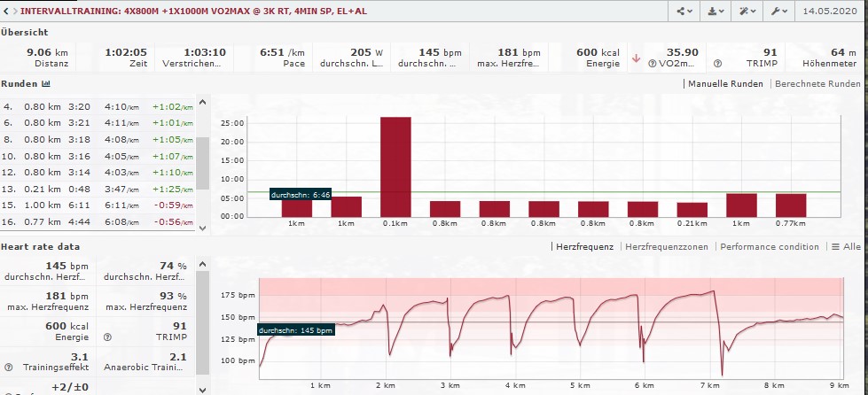Open the export download dropdown
This screenshot has width=868, height=395.
717,12
